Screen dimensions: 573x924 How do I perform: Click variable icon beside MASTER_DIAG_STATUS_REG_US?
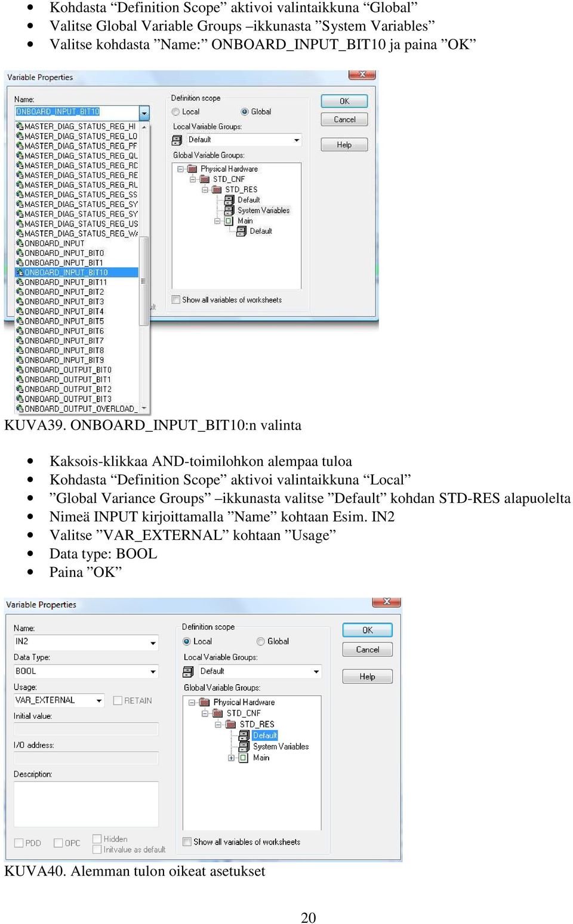pos(20,224)
